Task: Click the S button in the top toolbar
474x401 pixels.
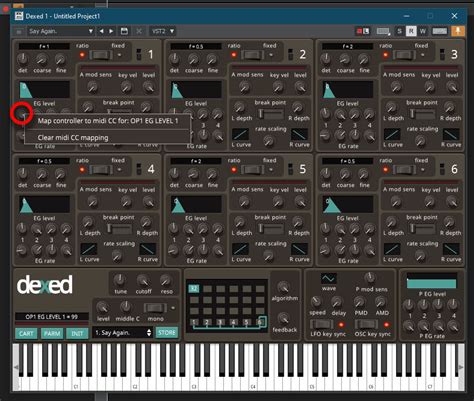Action: coord(399,31)
